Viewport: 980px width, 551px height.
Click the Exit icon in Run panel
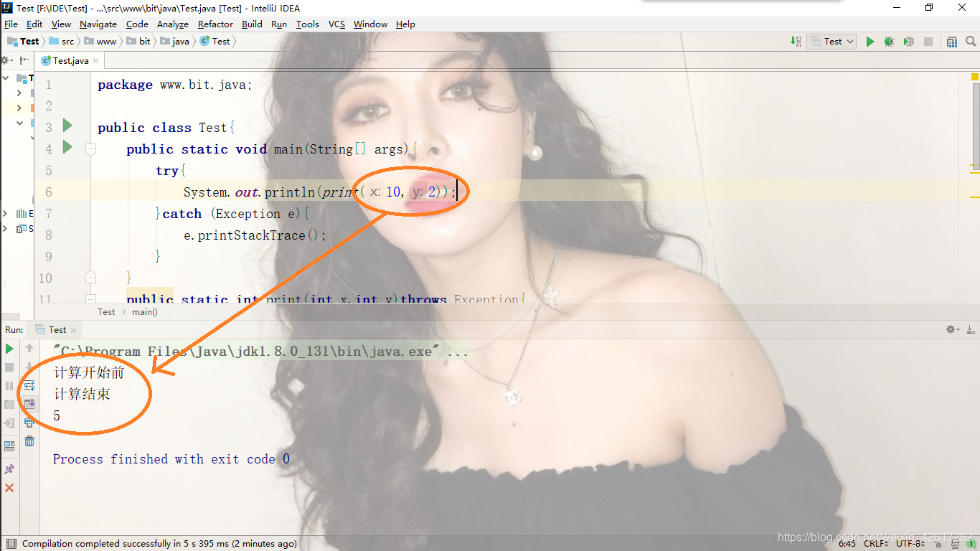9,423
